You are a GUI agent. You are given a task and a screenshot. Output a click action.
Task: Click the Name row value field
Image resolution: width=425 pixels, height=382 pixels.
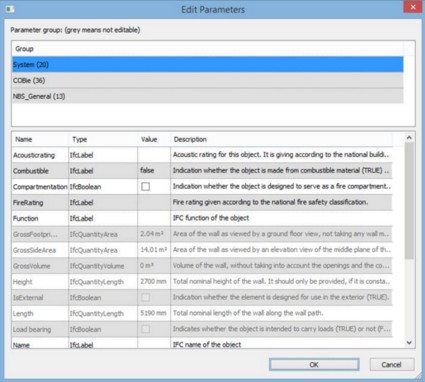tap(154, 344)
